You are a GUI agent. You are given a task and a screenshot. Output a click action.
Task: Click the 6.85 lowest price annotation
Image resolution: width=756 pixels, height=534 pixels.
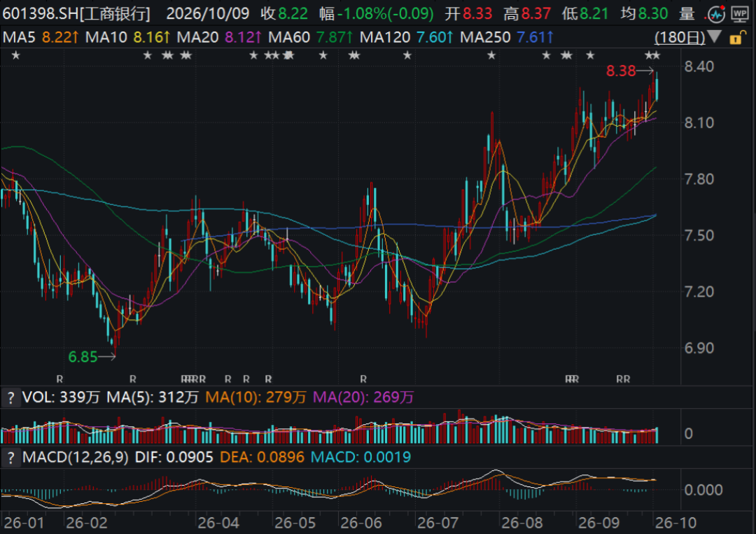pyautogui.click(x=83, y=357)
